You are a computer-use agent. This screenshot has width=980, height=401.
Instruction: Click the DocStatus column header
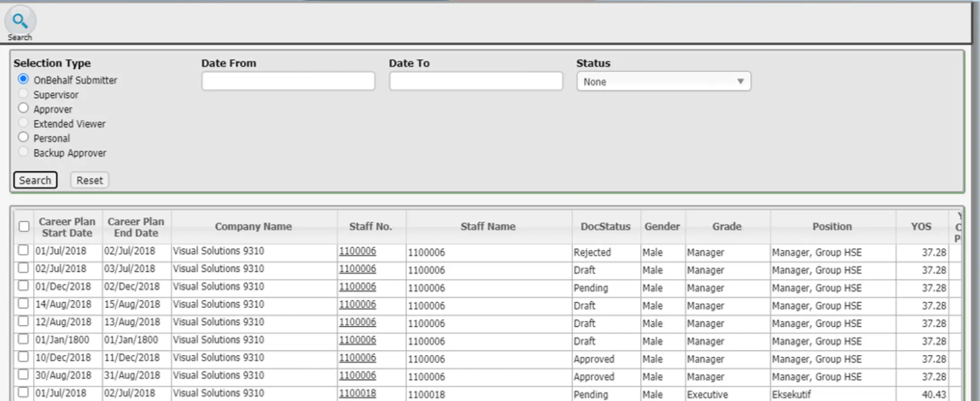[x=606, y=227]
